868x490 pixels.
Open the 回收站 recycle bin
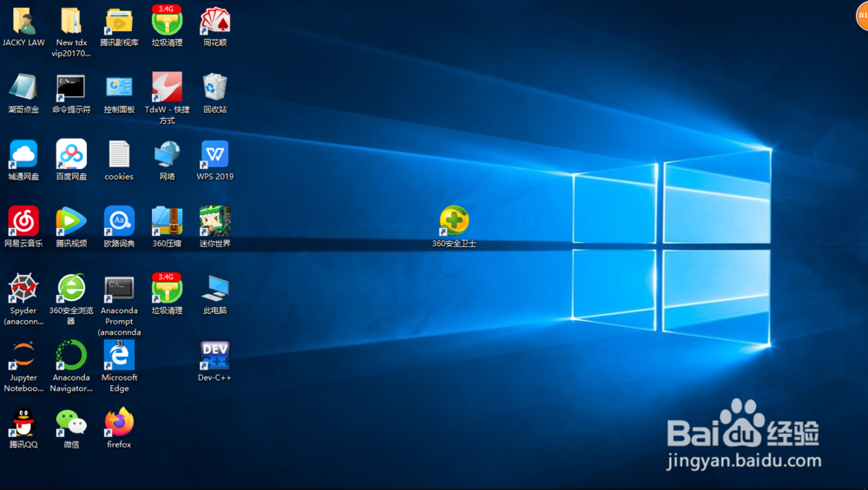coord(214,88)
